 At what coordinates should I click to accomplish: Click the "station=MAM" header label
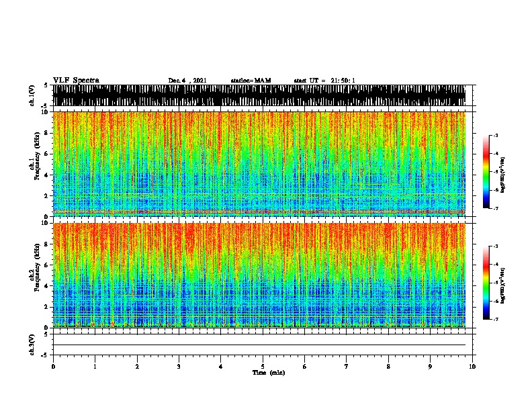[251, 81]
